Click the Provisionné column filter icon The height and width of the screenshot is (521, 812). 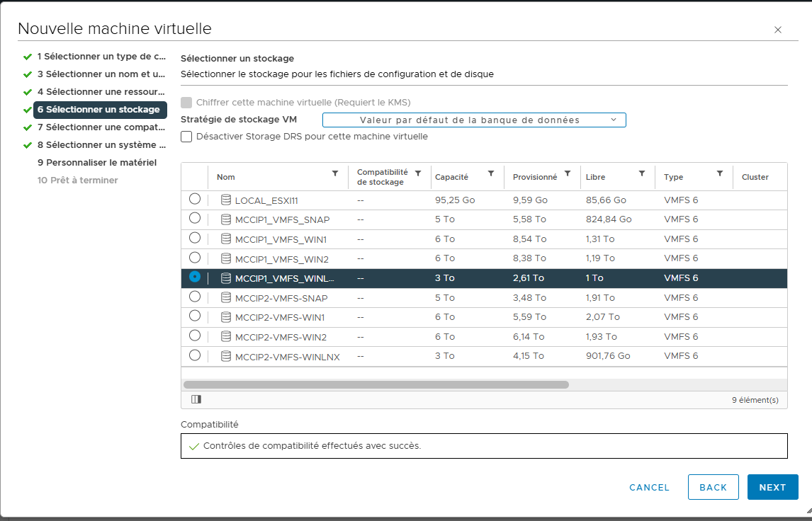pos(567,173)
